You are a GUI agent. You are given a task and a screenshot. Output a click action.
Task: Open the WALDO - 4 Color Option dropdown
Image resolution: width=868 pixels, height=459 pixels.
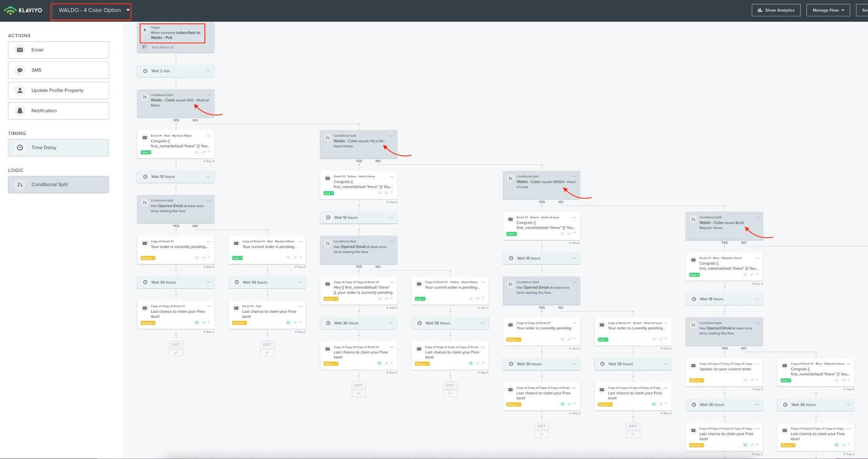(93, 10)
